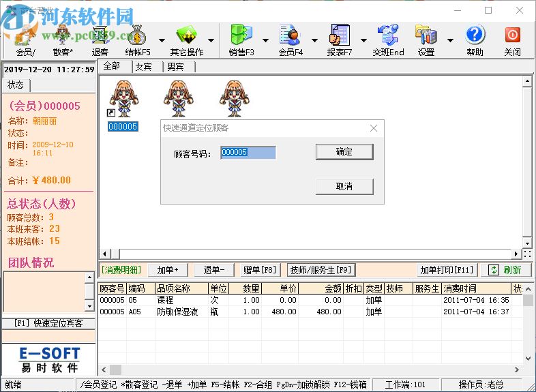The height and width of the screenshot is (392, 536).
Task: Click details table scroll-down chevron
Action: (528, 359)
